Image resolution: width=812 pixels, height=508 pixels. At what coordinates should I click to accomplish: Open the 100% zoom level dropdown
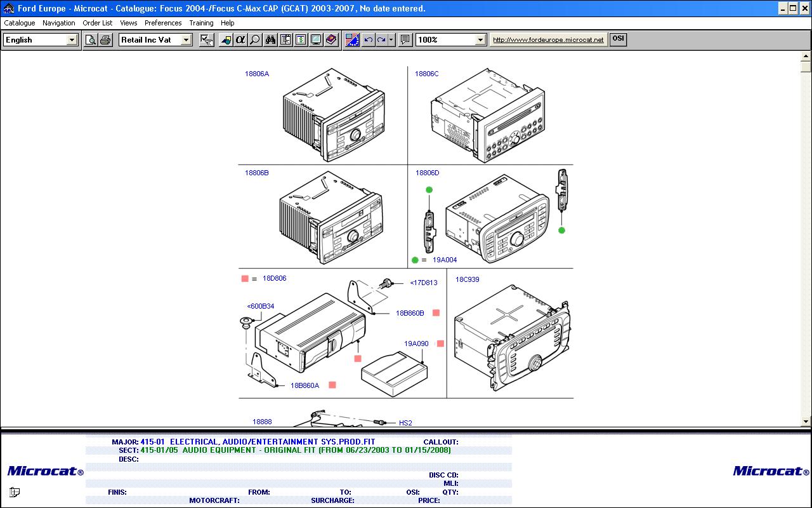[x=480, y=40]
